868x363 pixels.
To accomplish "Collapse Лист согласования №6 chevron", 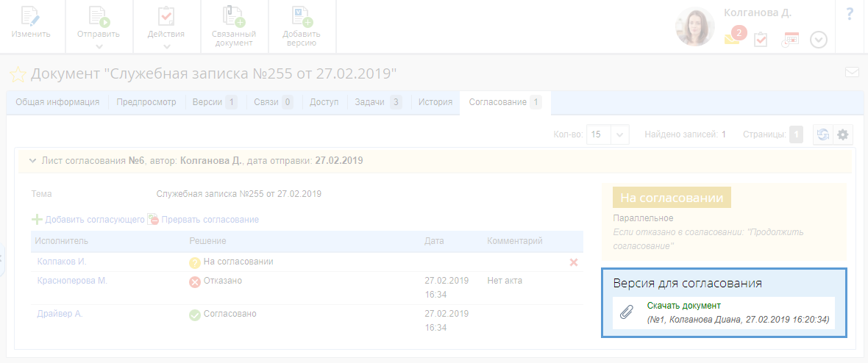I will pyautogui.click(x=32, y=161).
